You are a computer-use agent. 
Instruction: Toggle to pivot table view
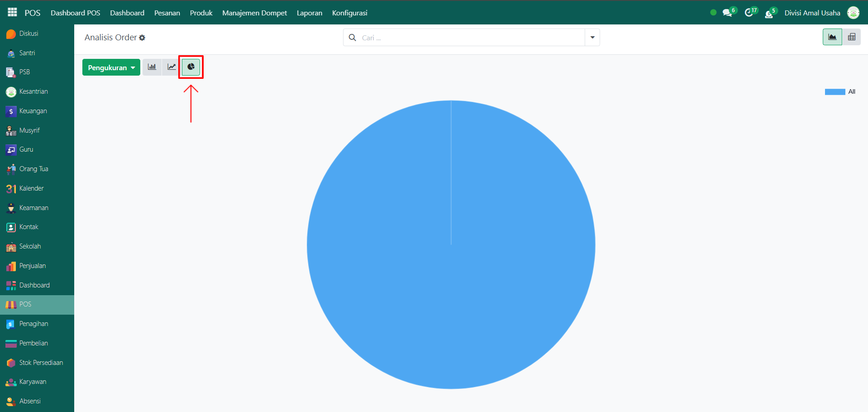point(851,37)
